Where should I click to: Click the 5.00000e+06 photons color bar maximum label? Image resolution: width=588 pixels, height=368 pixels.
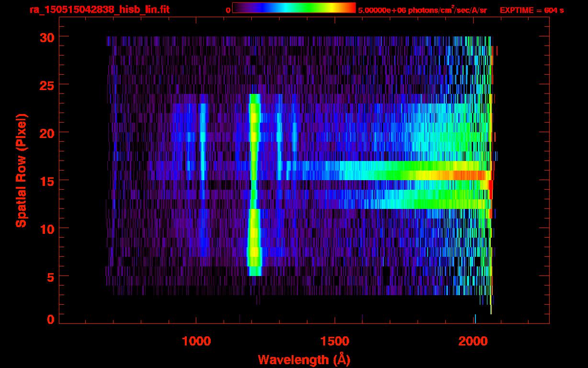coord(422,10)
